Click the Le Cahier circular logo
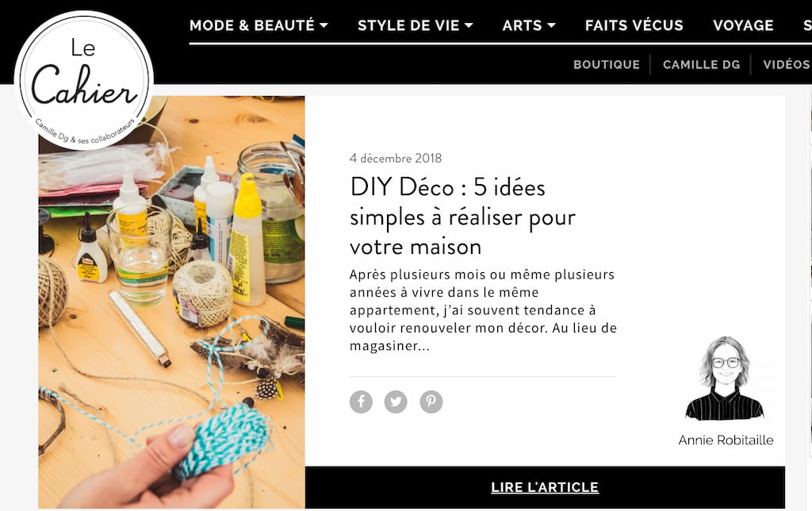812x511 pixels. [84, 80]
